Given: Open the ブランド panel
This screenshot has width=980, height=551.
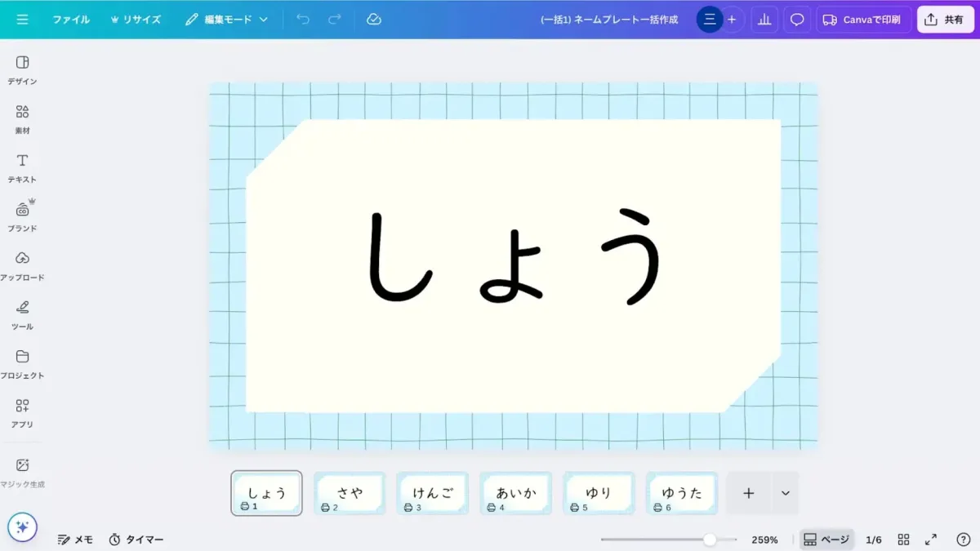Looking at the screenshot, I should tap(22, 218).
